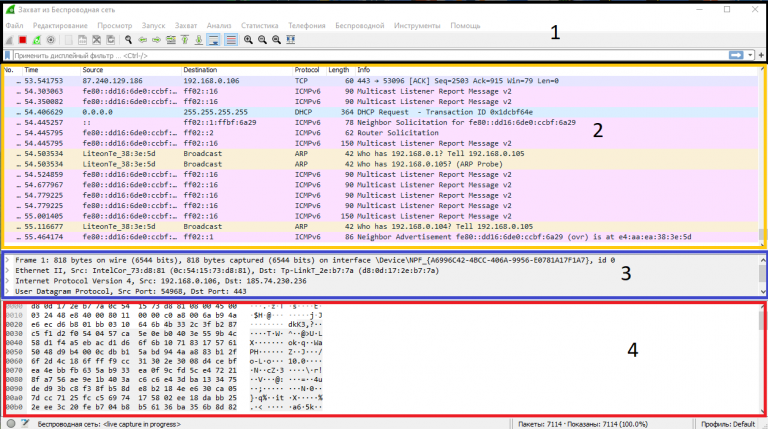Open Go to specified packet icon
The width and height of the screenshot is (768, 429).
click(170, 40)
